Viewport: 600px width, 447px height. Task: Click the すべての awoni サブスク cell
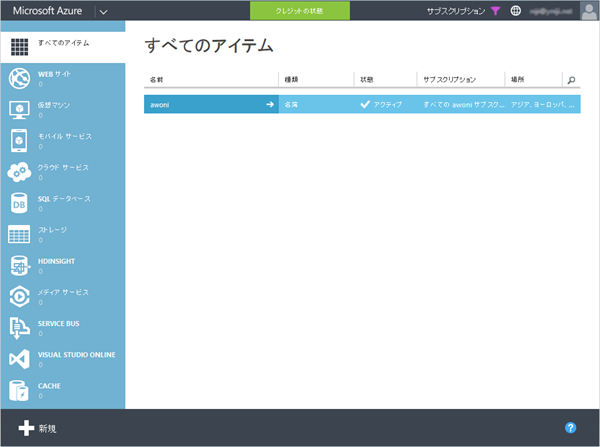(x=461, y=104)
